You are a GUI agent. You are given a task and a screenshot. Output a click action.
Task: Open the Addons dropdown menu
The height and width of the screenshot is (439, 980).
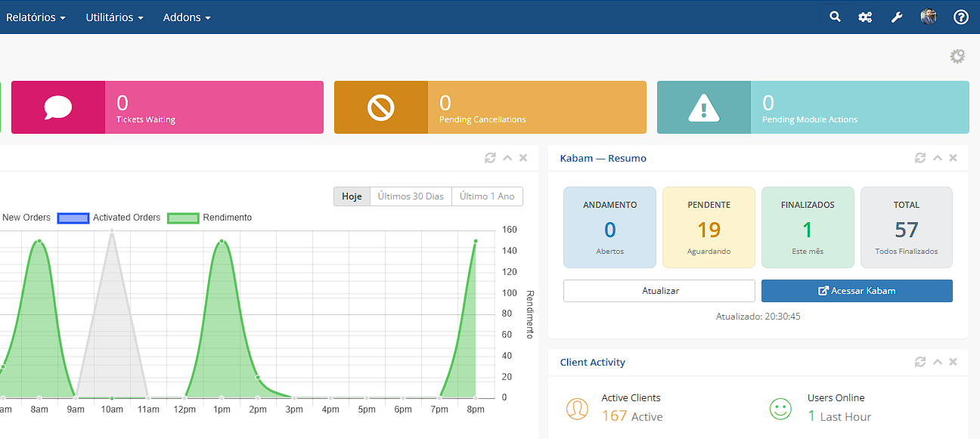click(187, 17)
